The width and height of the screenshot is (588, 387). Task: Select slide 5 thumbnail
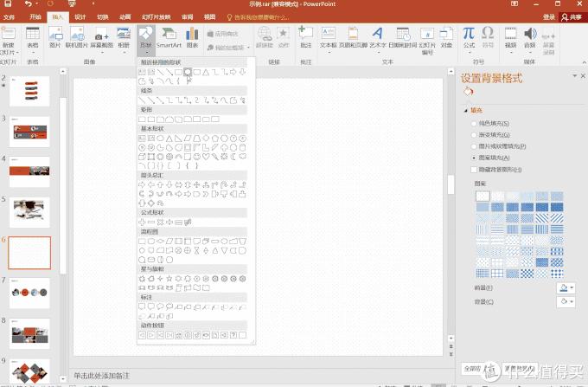(x=29, y=212)
